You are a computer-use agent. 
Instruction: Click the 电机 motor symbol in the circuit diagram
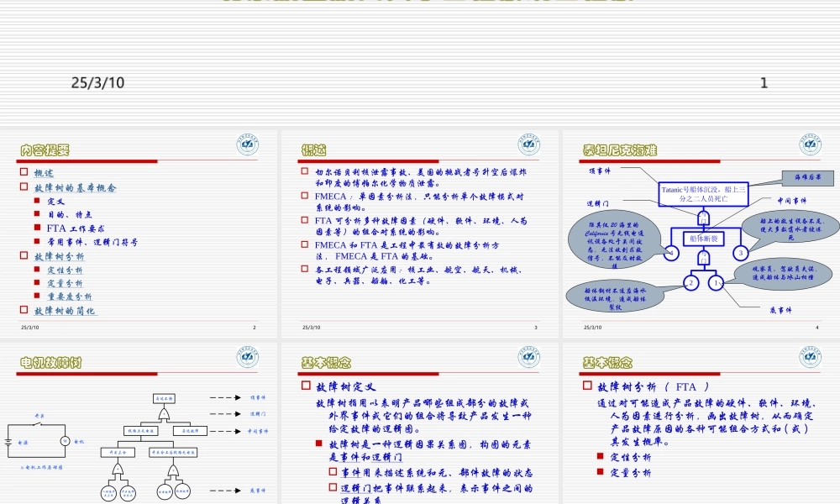tap(66, 441)
